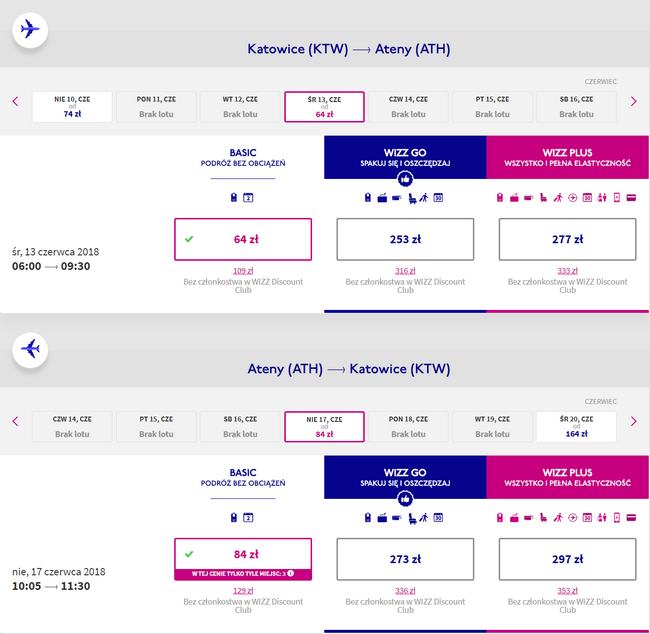Click the small cabin bag icon under outbound BASIC
Screen dimensions: 650x634
(x=234, y=198)
